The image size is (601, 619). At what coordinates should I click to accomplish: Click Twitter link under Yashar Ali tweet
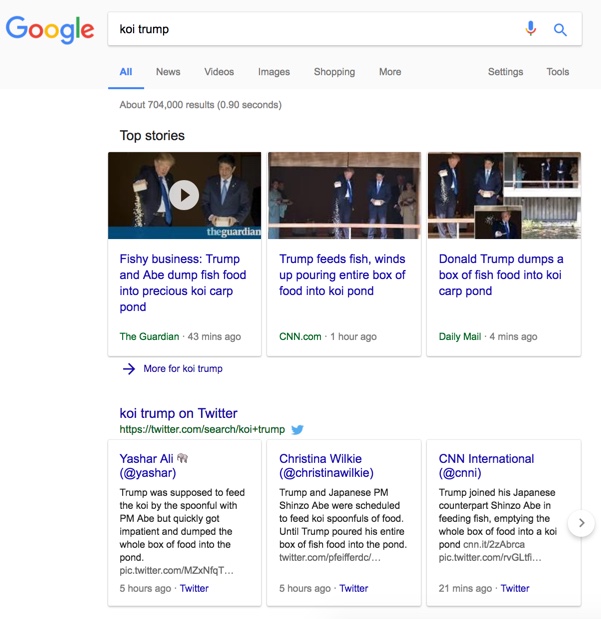pos(194,588)
